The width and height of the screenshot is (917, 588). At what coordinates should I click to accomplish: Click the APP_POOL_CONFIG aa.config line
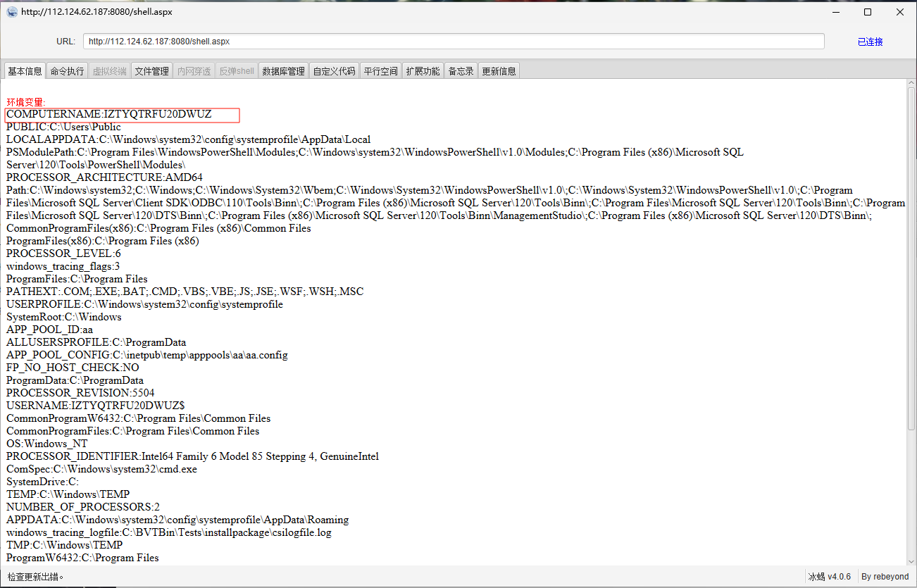tap(147, 355)
